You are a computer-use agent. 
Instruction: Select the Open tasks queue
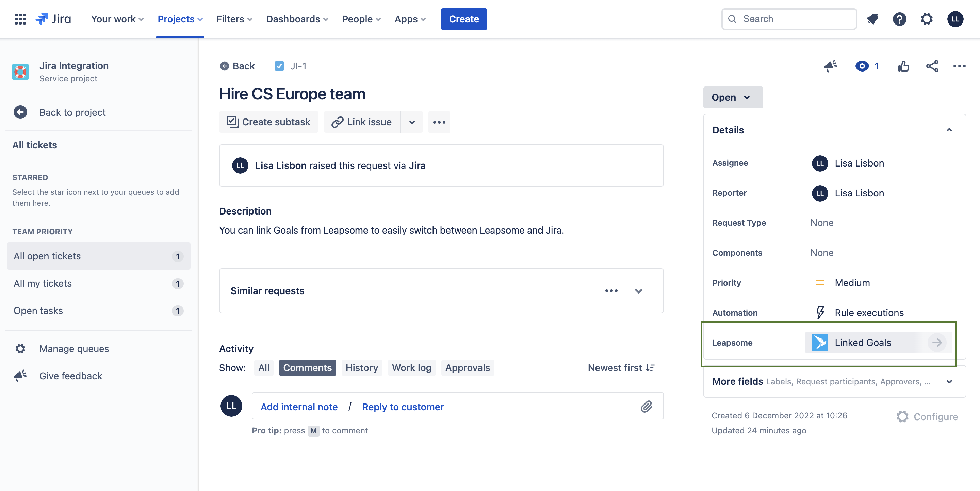click(x=99, y=311)
